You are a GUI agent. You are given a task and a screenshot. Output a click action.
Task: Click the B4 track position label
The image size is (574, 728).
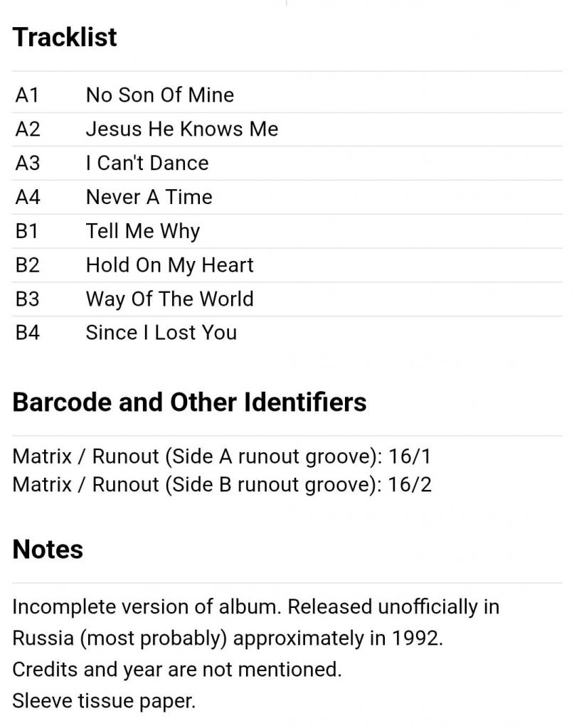click(28, 333)
